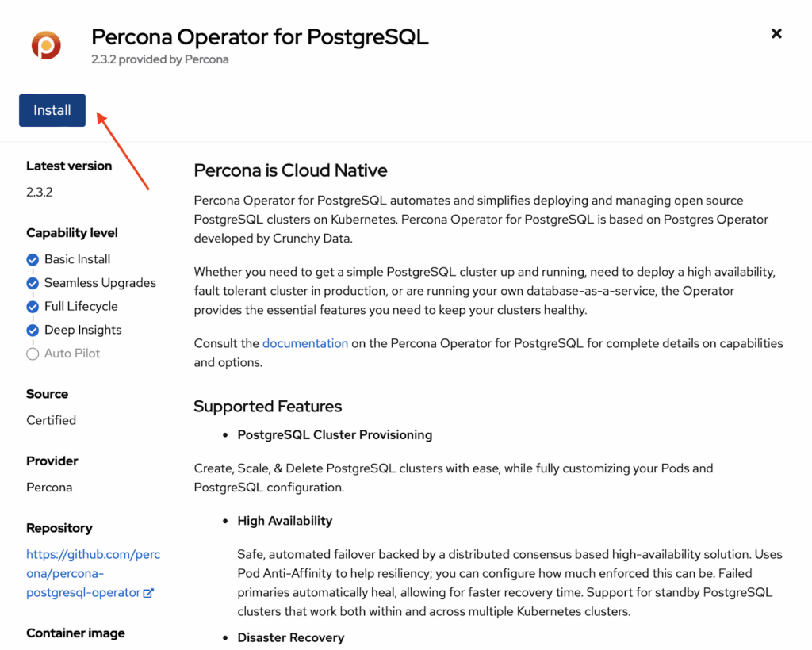Select the Basic Install capability checkmark icon
This screenshot has height=650, width=812.
click(x=33, y=259)
